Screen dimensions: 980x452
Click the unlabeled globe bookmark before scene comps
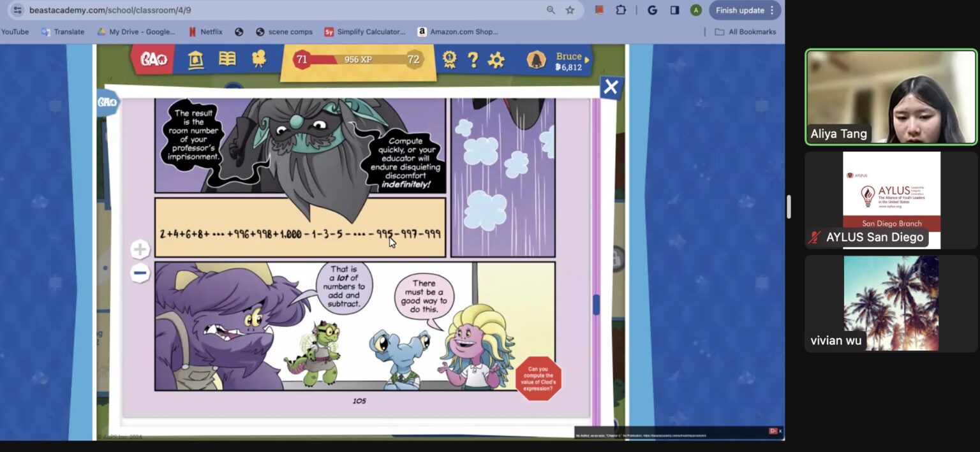click(x=239, y=32)
